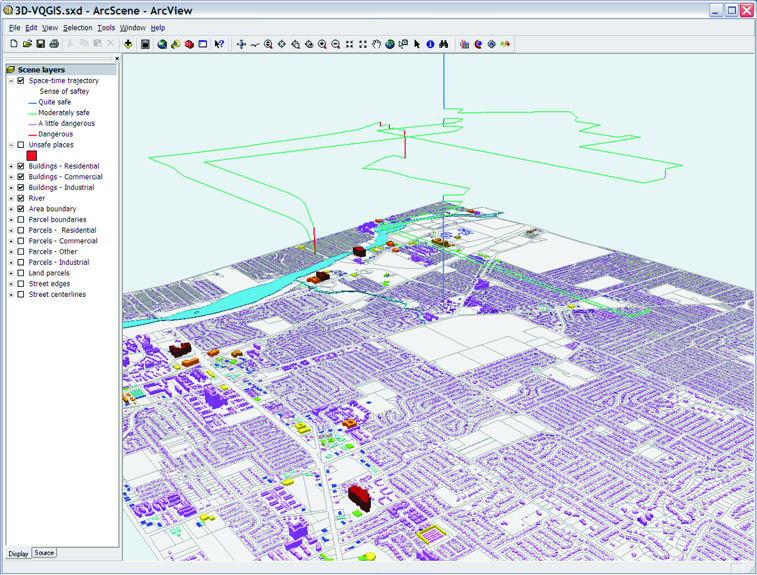Enable the Unsafe places layer checkbox
The image size is (757, 575).
tap(21, 145)
